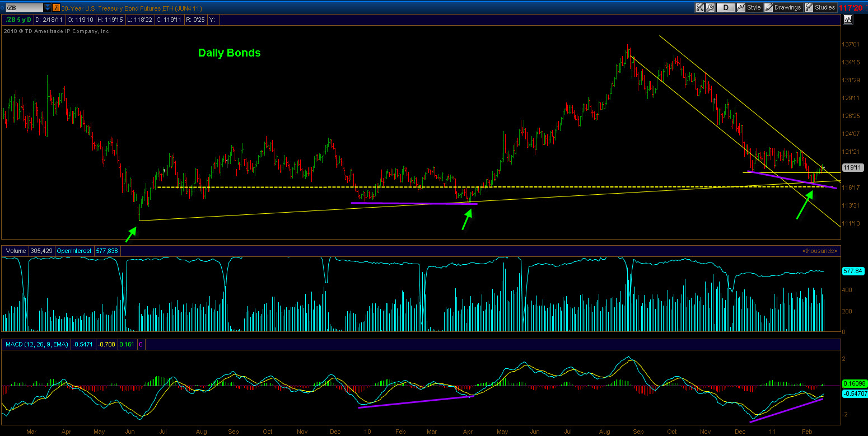Click the 0.16098 MACD histogram axis tag
This screenshot has height=436, width=868.
click(x=853, y=383)
